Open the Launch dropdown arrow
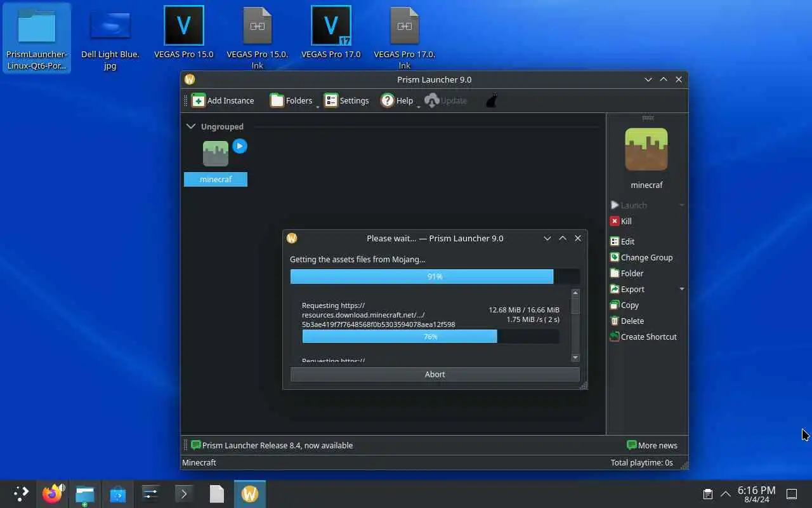 pos(682,205)
